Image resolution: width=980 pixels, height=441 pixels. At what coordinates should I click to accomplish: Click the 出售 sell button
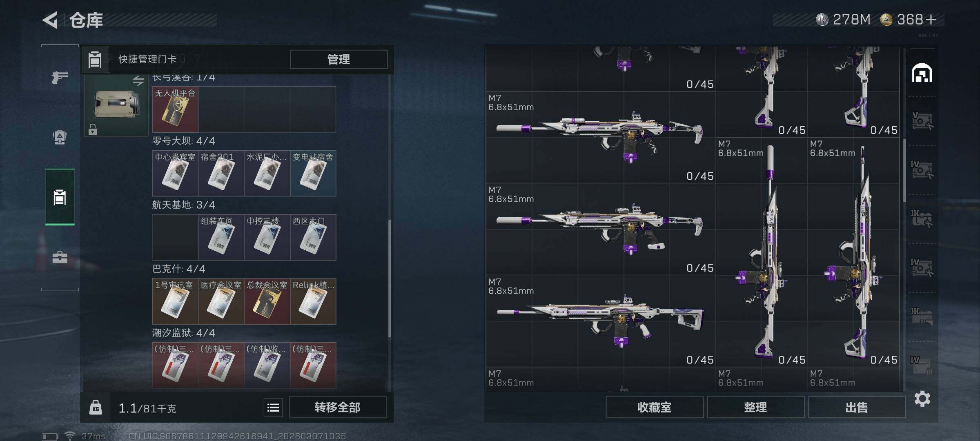click(856, 408)
